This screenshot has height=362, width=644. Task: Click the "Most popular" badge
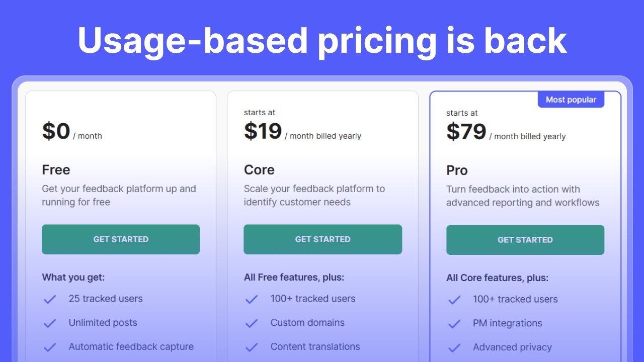tap(571, 100)
